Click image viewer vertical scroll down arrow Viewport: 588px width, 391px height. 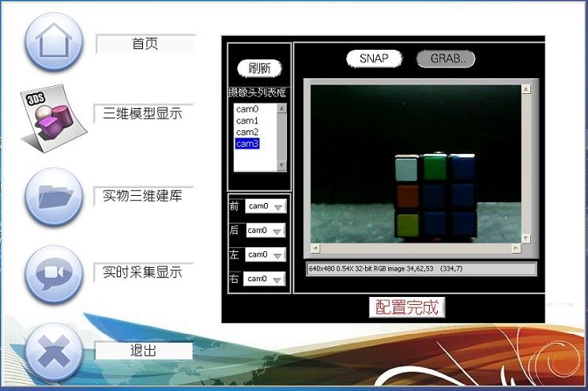(526, 239)
